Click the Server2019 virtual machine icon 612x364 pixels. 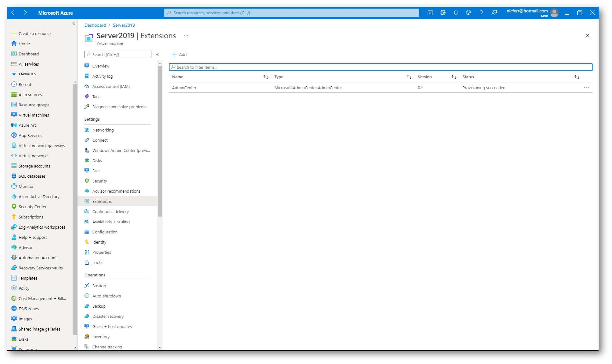point(89,38)
